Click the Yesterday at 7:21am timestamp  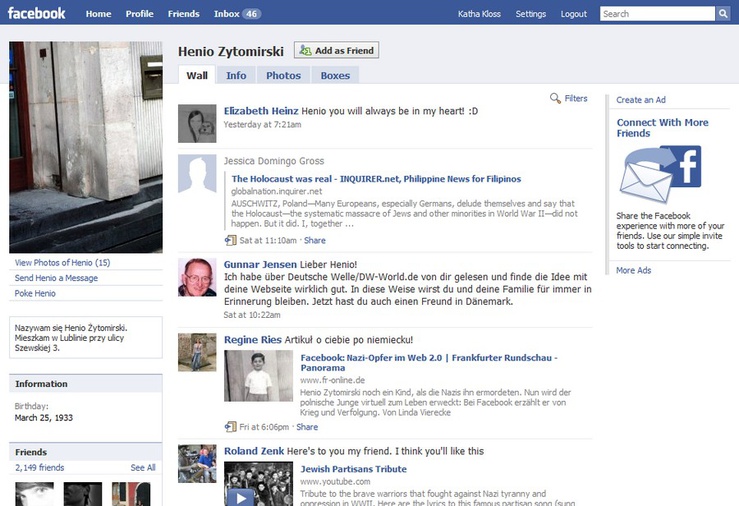(x=263, y=124)
